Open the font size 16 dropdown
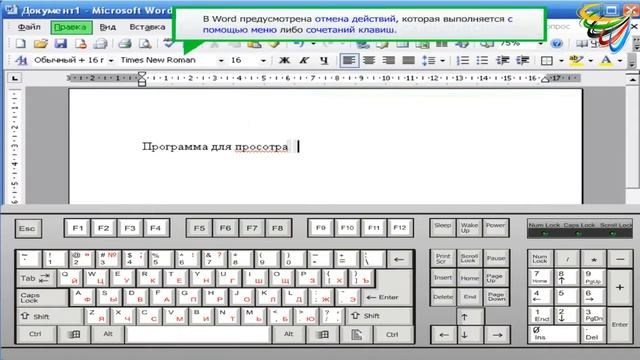 tap(263, 60)
